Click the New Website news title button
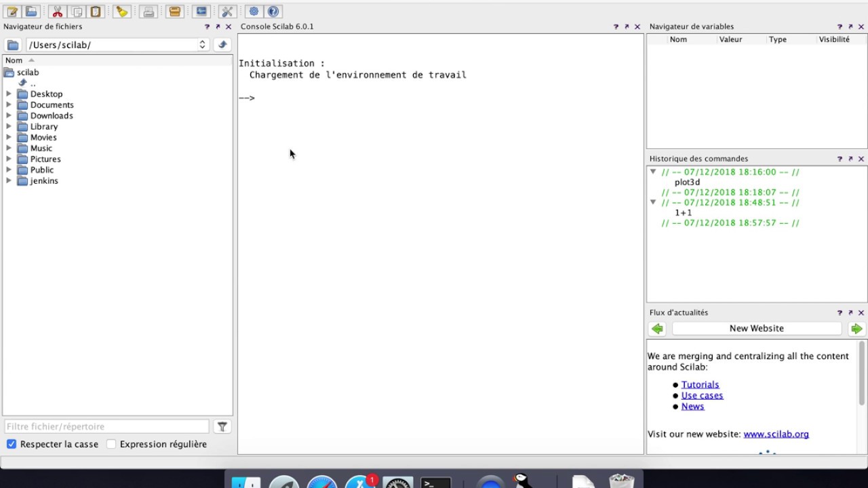Image resolution: width=868 pixels, height=488 pixels. click(757, 329)
